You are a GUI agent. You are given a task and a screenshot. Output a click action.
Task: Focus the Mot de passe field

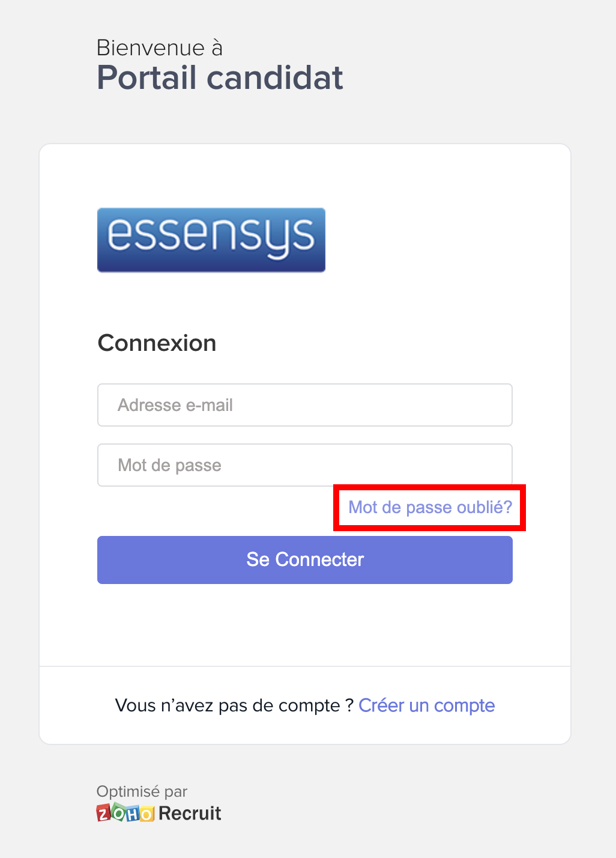[304, 465]
